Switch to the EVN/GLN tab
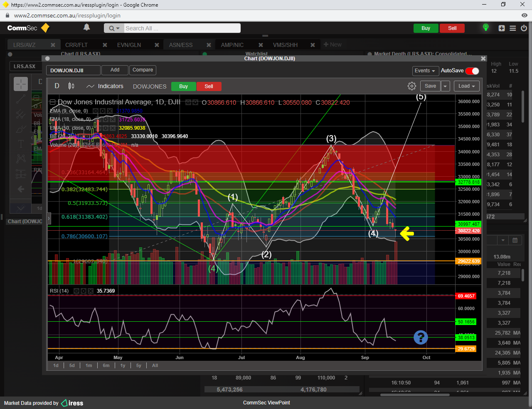This screenshot has width=532, height=409. [129, 45]
